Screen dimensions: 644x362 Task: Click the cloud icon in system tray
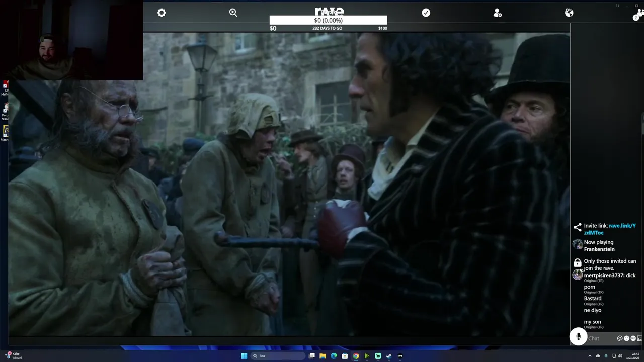pyautogui.click(x=598, y=356)
